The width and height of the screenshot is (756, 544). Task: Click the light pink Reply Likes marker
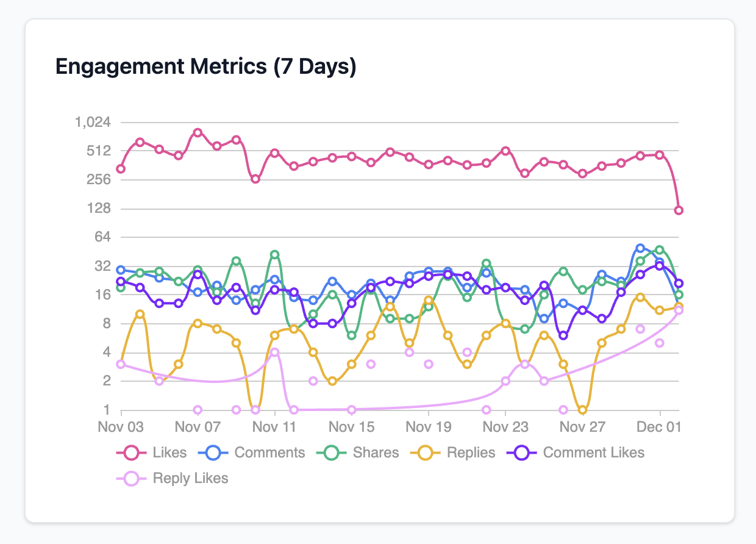pos(132,478)
